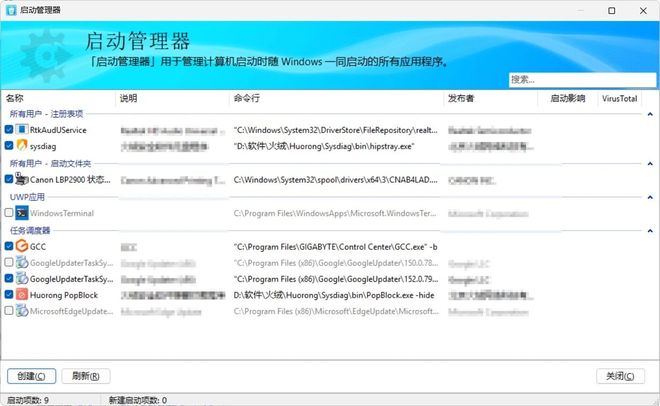Click the 创建(C) button
The height and width of the screenshot is (406, 660).
[32, 376]
